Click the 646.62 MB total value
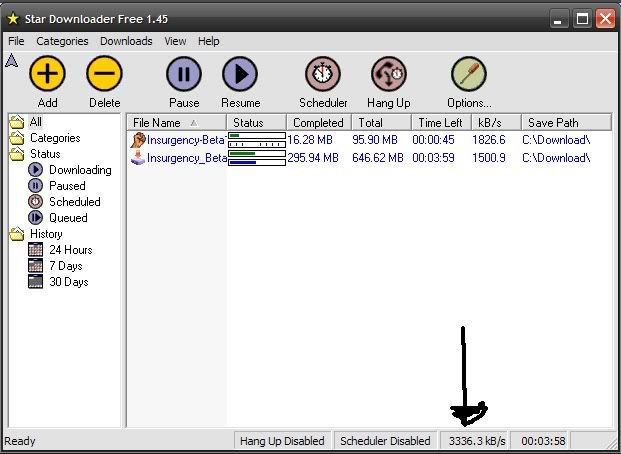This screenshot has width=621, height=454. (378, 158)
